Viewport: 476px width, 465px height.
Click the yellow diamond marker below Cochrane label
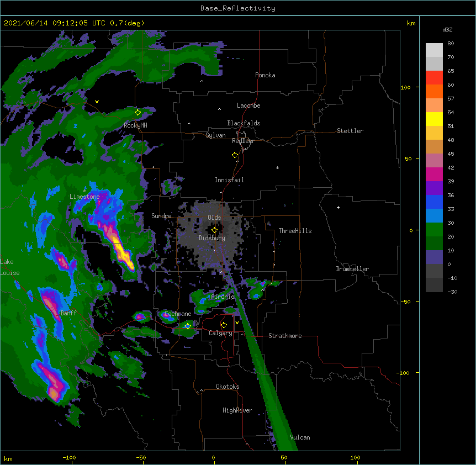pyautogui.click(x=188, y=326)
